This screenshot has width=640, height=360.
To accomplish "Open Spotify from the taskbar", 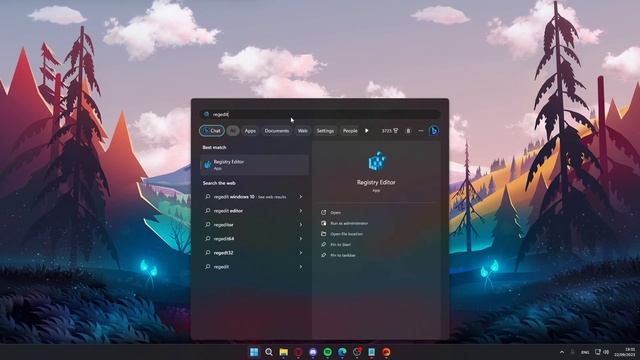I will [x=328, y=352].
